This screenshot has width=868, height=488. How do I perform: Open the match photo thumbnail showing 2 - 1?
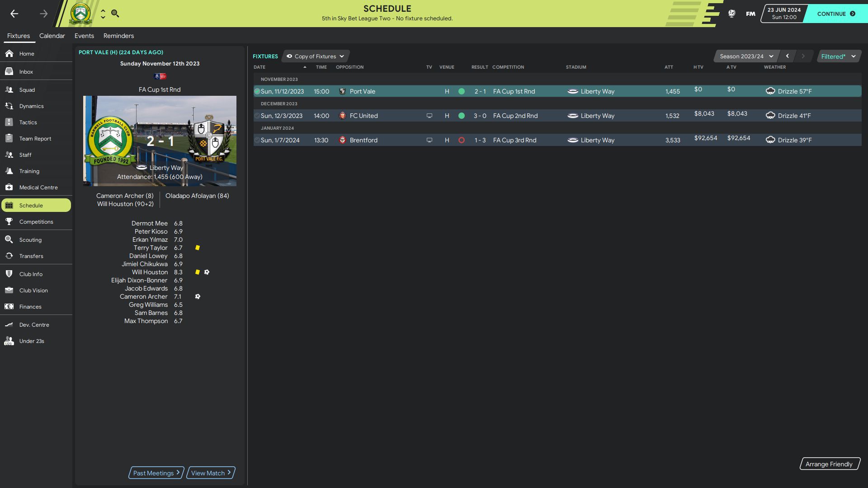coord(160,141)
